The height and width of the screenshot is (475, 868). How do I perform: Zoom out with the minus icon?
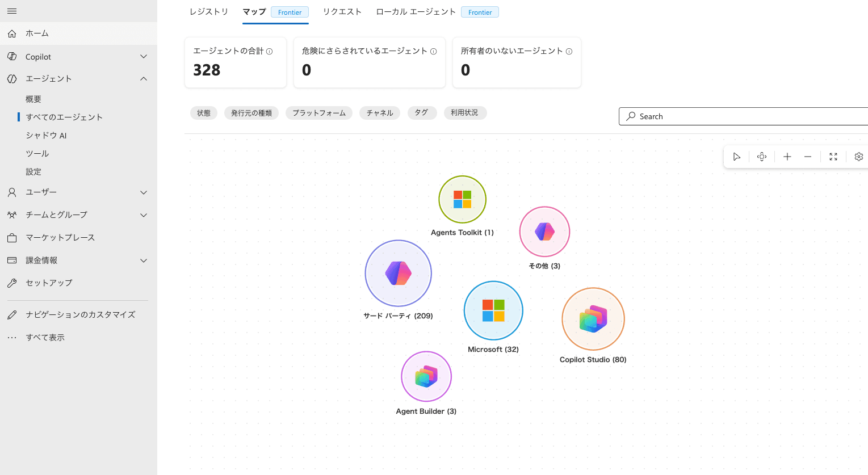[x=808, y=157]
